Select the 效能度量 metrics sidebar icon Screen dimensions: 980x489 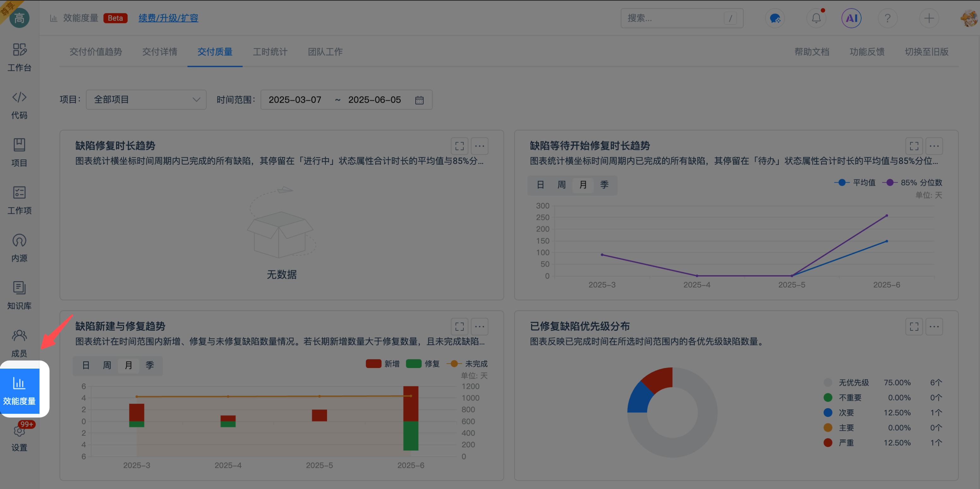click(19, 391)
